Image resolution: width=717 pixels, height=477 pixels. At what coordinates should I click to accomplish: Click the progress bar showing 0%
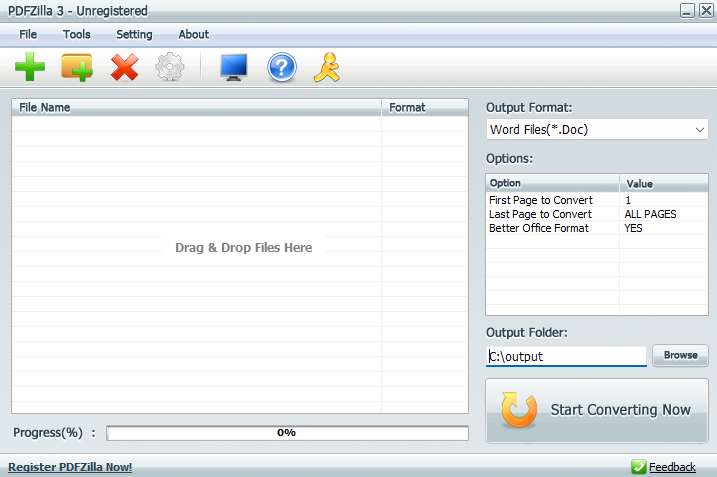coord(288,433)
